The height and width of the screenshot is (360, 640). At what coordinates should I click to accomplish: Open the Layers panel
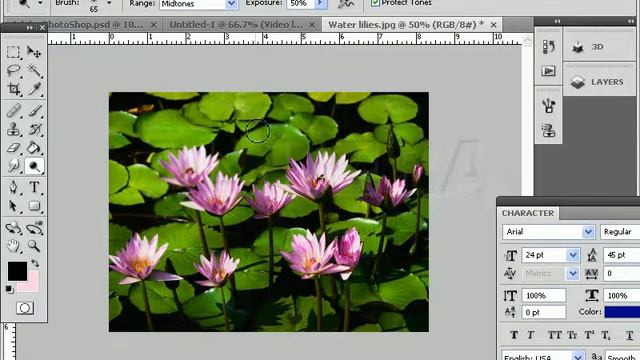(600, 82)
